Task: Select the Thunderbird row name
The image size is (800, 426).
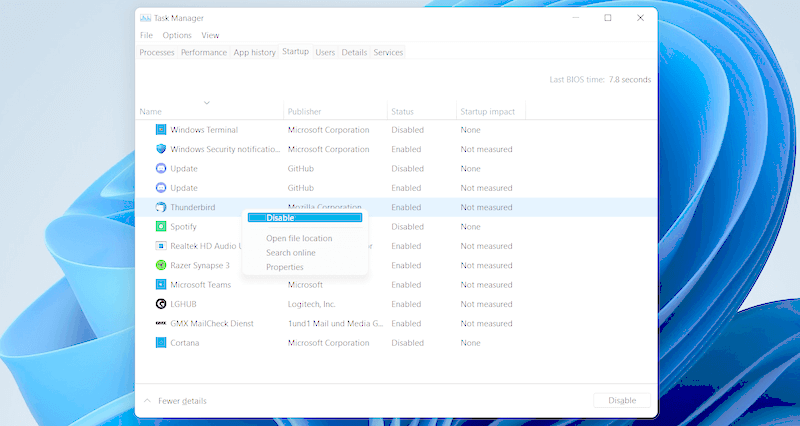Action: pyautogui.click(x=193, y=207)
